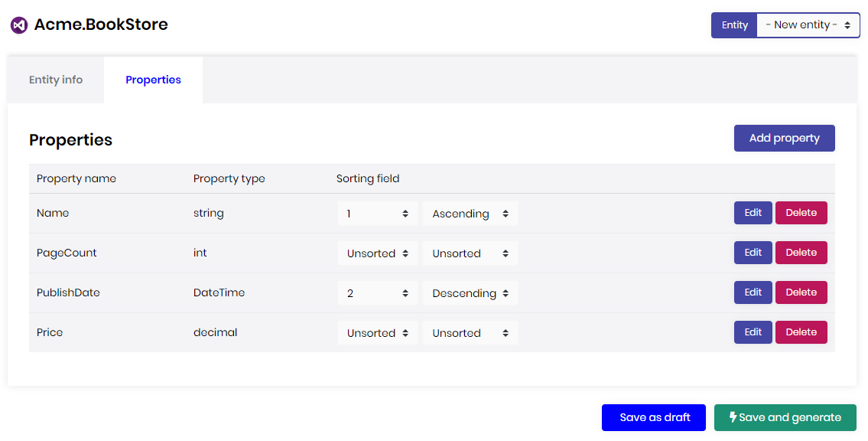Click Save as draft

654,417
